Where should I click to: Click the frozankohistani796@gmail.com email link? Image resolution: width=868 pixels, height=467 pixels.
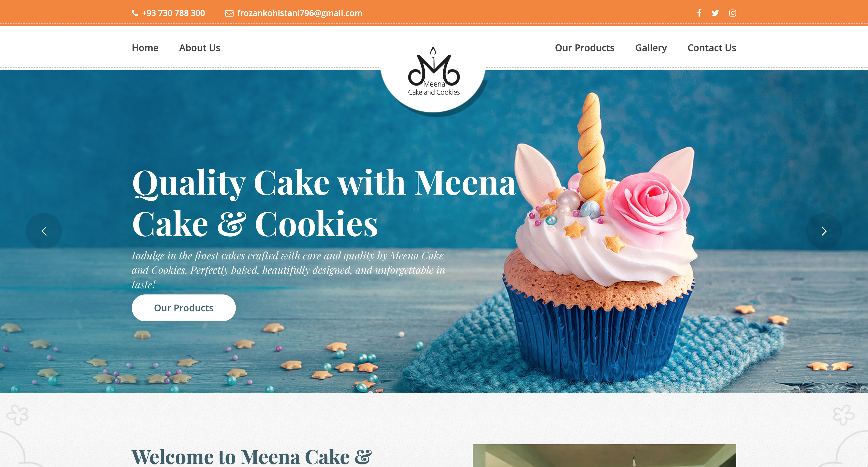pyautogui.click(x=300, y=13)
